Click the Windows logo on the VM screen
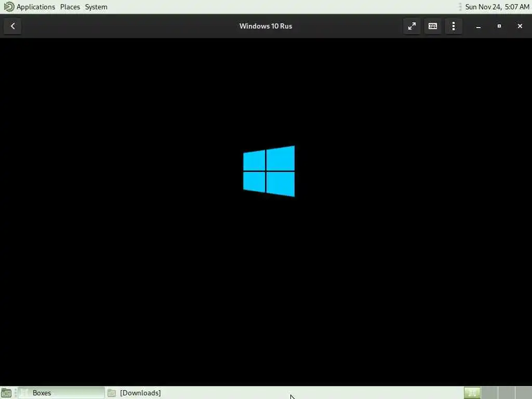This screenshot has height=399, width=532. pos(269,171)
